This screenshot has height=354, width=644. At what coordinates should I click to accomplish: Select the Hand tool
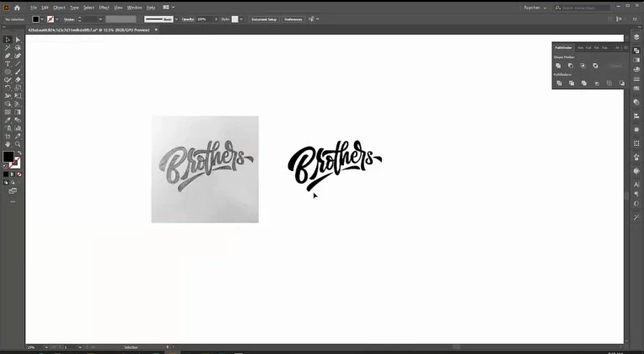8,144
